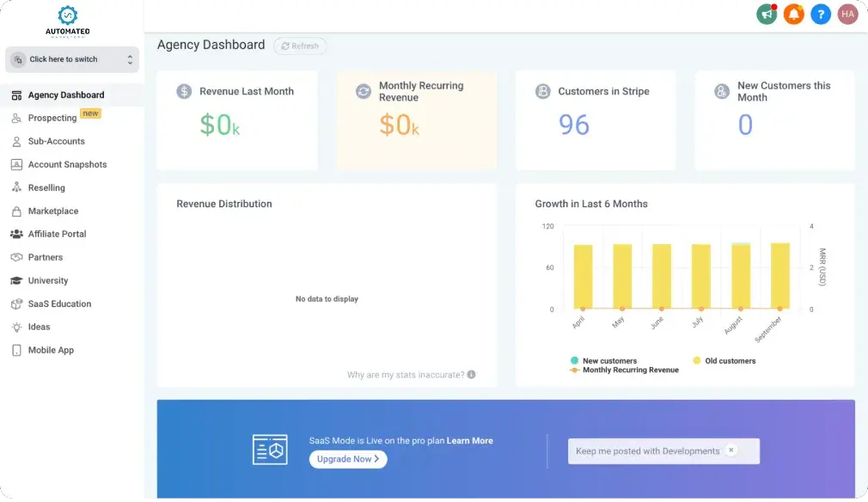Open the orange notifications bell
The height and width of the screenshot is (502, 868).
pyautogui.click(x=793, y=14)
